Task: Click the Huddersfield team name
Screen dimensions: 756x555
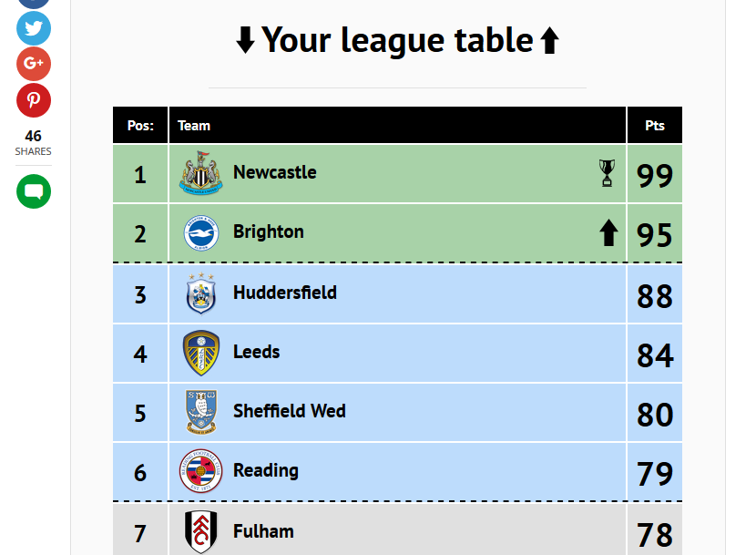Action: pos(285,293)
